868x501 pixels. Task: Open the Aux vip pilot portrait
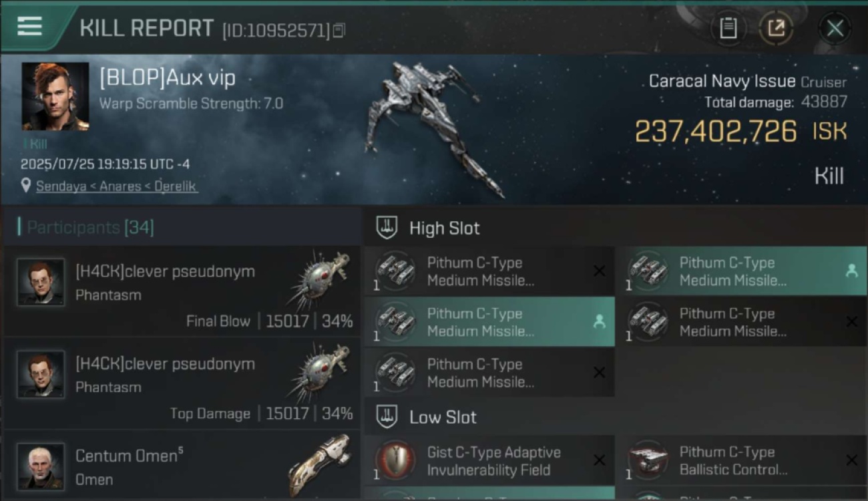pyautogui.click(x=55, y=96)
